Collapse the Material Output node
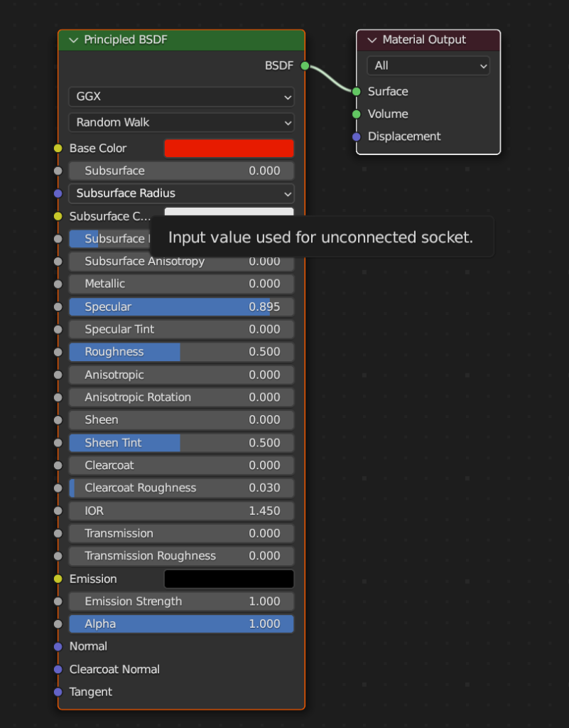569x728 pixels. pos(372,41)
